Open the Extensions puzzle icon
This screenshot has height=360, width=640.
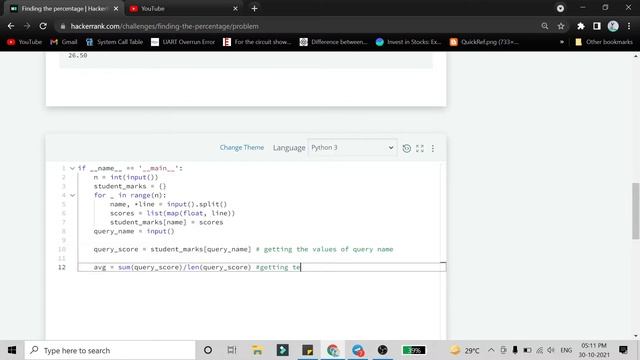(581, 26)
